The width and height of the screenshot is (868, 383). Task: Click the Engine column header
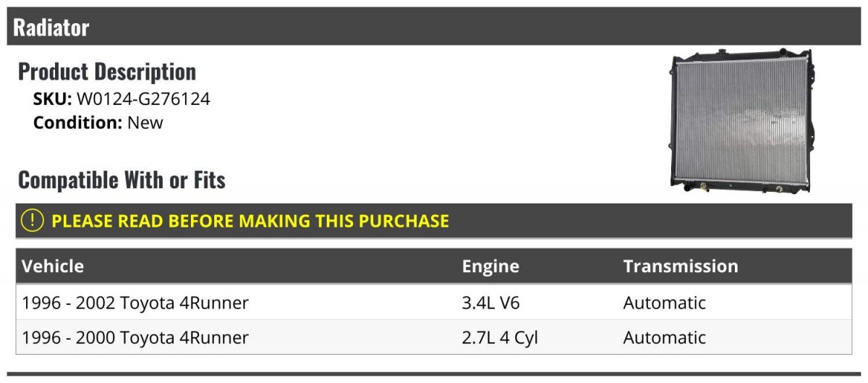(490, 266)
